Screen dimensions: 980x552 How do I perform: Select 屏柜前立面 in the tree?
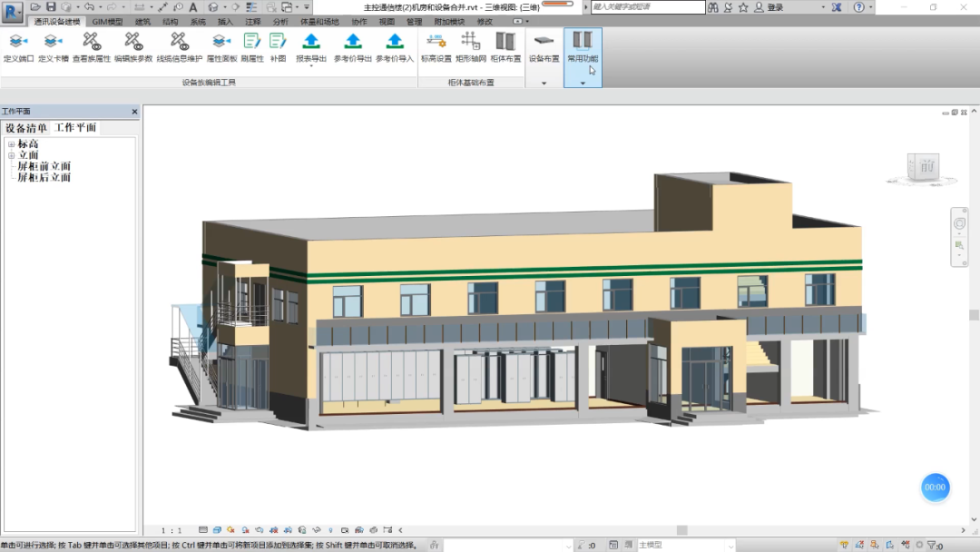(x=44, y=167)
